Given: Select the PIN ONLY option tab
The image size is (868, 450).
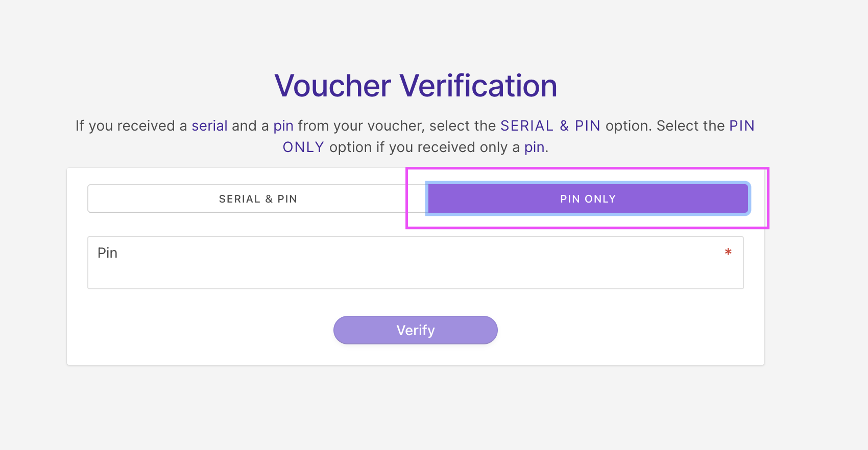Looking at the screenshot, I should (588, 199).
